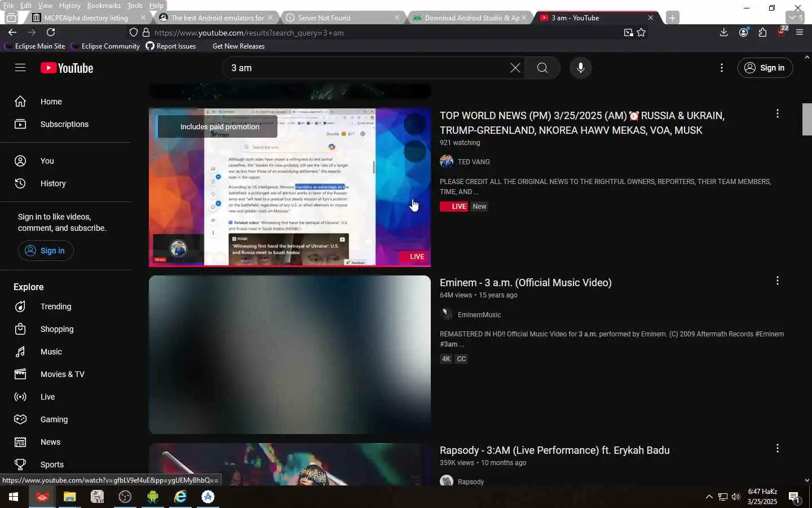The width and height of the screenshot is (812, 508).
Task: Open more options for TOP WORLD NEWS video
Action: [777, 113]
